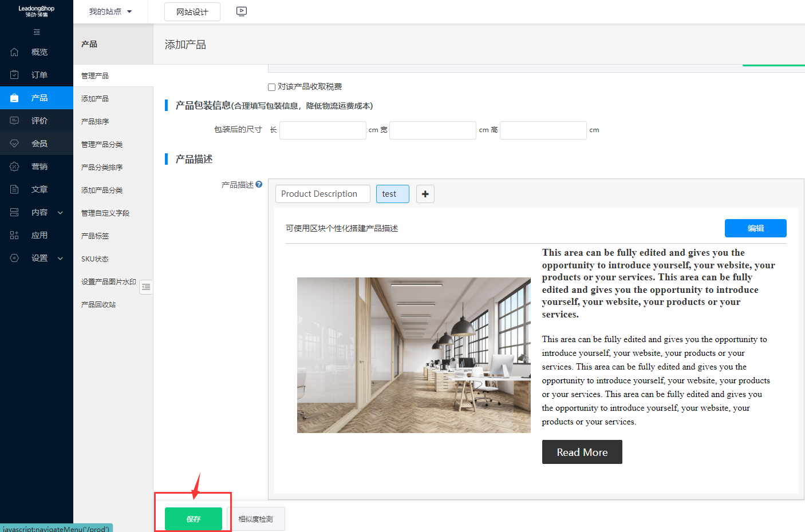Enable 对该产品收取税费 checkbox
Screen dimensions: 805x532
(x=271, y=87)
